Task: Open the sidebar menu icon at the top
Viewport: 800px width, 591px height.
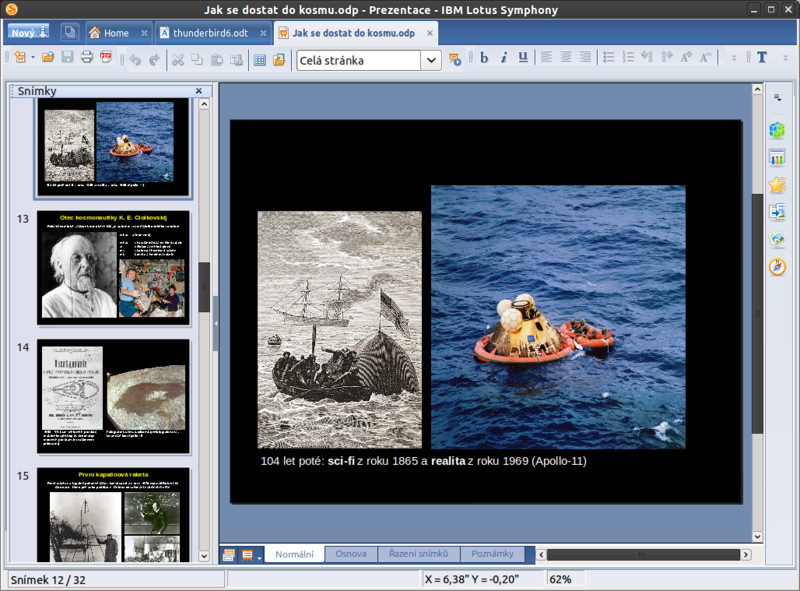Action: 777,97
